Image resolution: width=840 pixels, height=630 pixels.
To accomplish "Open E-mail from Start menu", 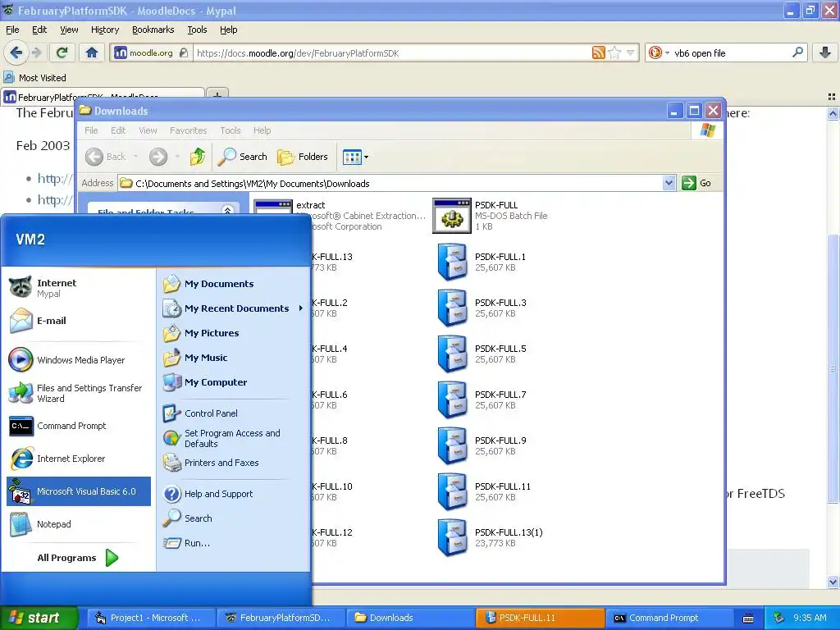I will [78, 321].
